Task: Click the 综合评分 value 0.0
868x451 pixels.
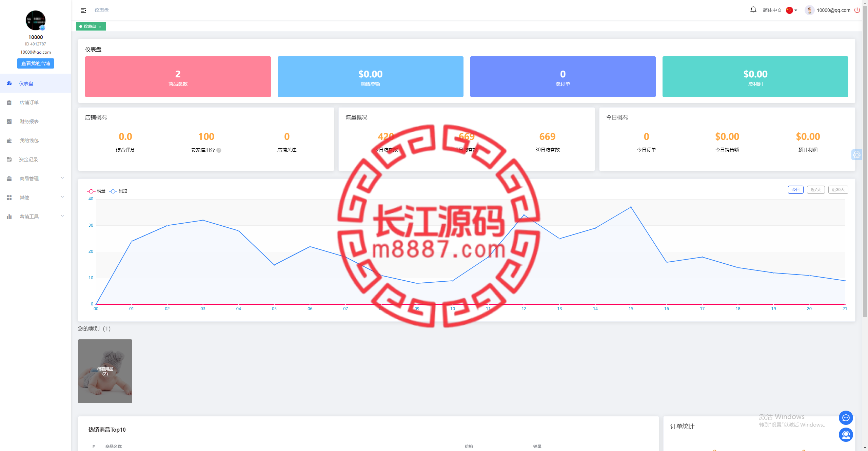Action: tap(125, 136)
